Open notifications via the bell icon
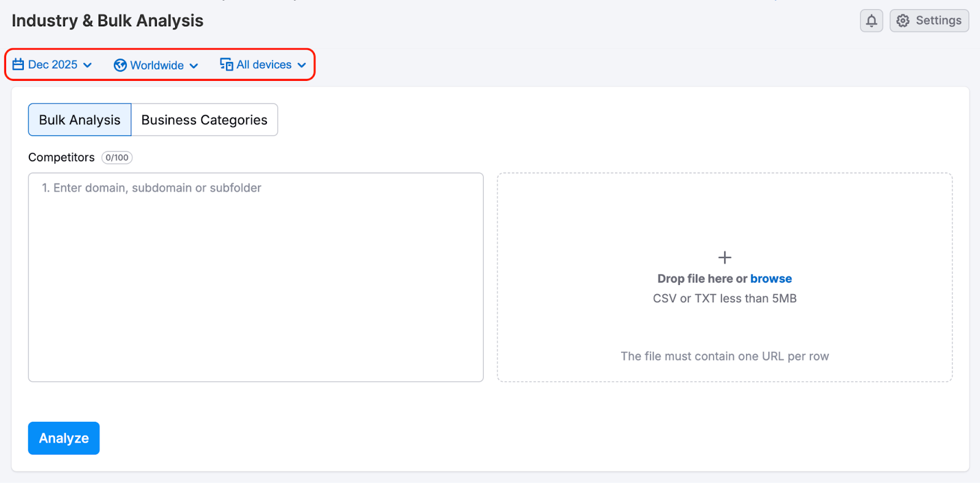Screen dimensions: 980x483 click(871, 20)
